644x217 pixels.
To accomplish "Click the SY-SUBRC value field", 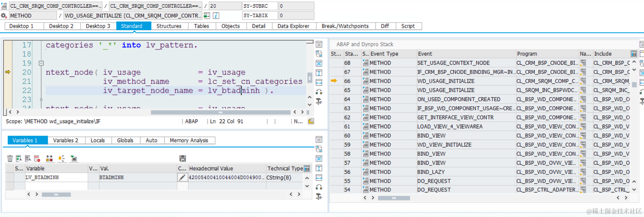I will [296, 6].
